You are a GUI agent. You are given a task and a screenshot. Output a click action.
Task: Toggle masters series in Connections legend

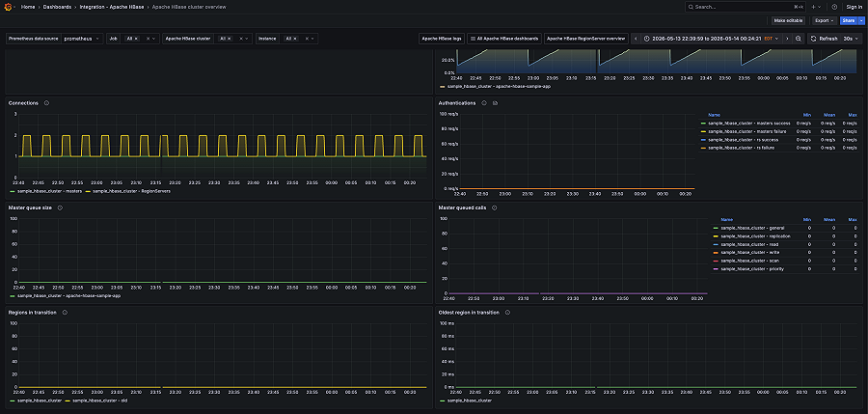(50, 191)
